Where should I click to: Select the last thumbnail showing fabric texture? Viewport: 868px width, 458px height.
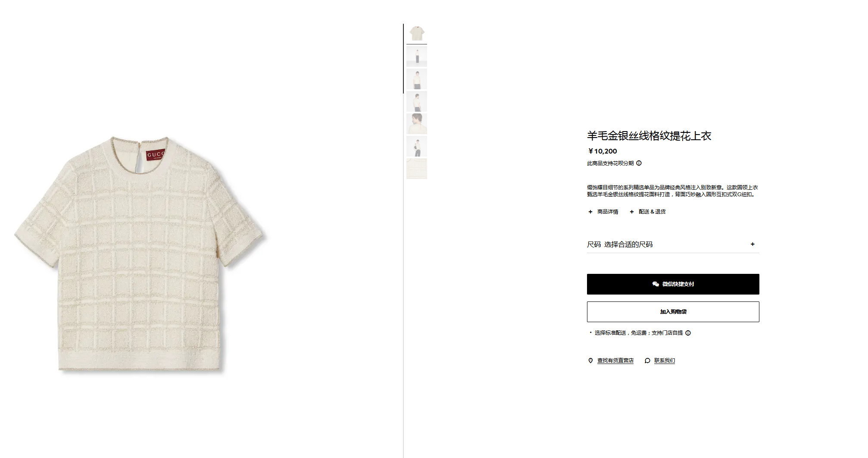417,169
